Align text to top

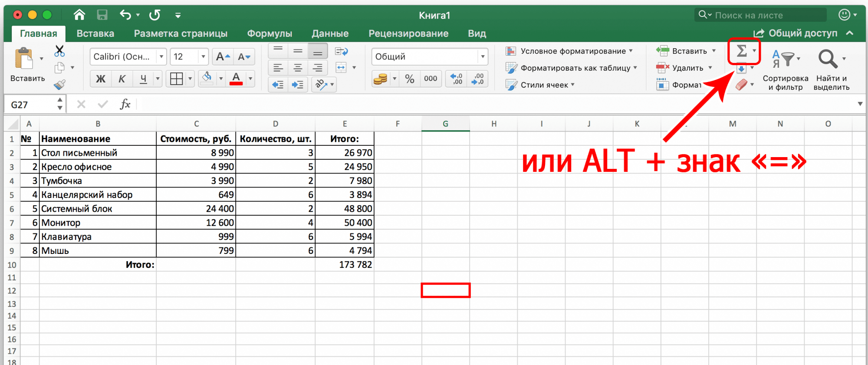[x=278, y=52]
